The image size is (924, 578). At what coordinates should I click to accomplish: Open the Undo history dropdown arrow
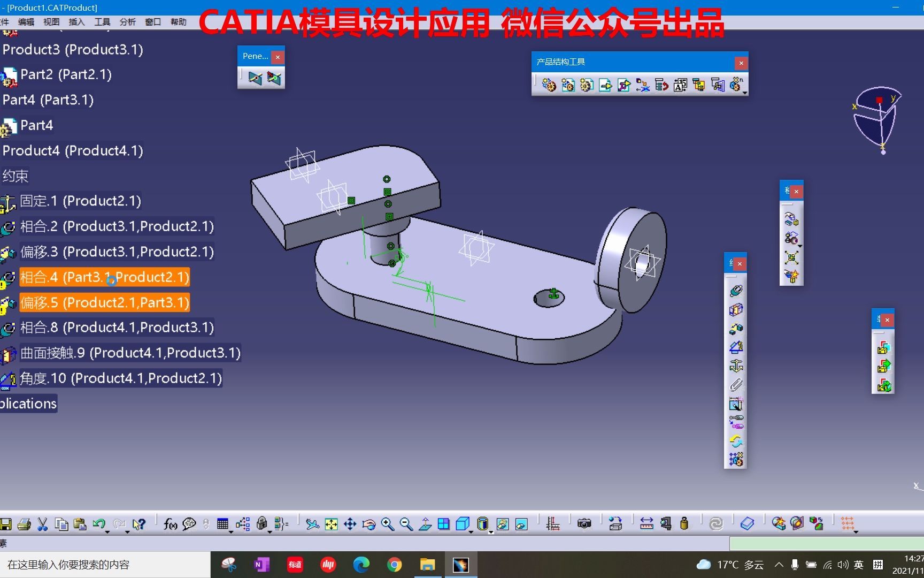click(x=107, y=531)
